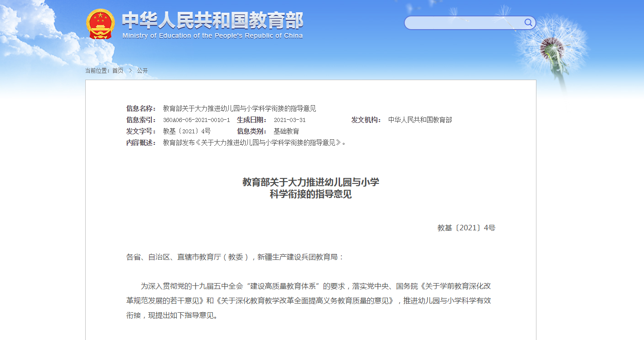Screen dimensions: 644x340
Task: Click the 内容概述 summary text
Action: (255, 142)
